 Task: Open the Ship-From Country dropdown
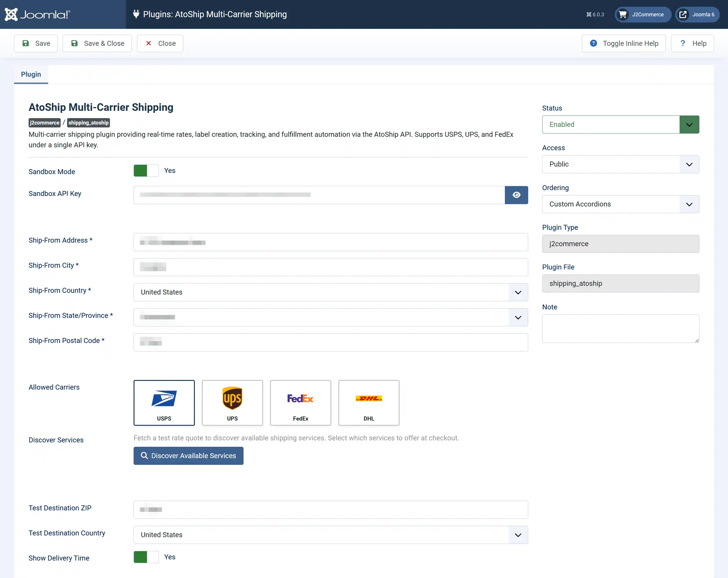pos(330,292)
